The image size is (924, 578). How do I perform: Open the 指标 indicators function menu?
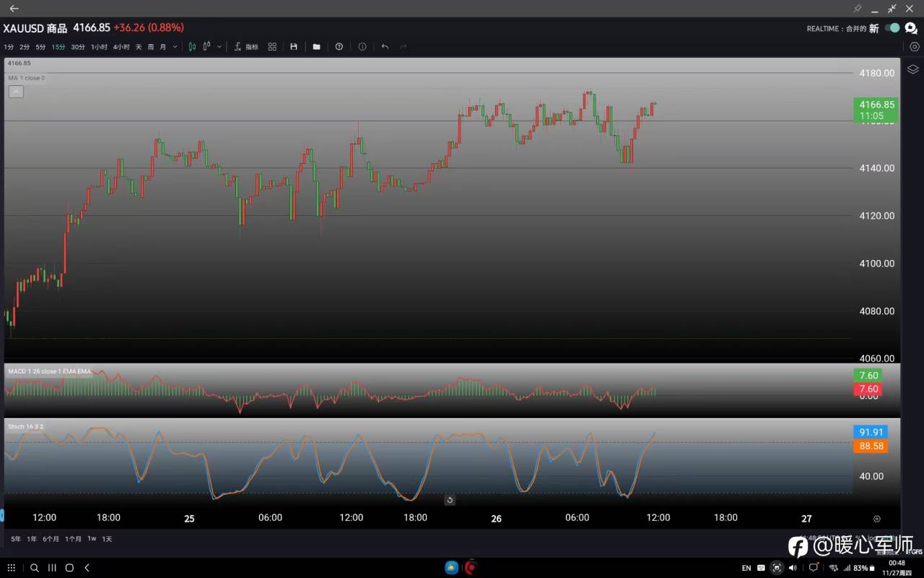[246, 46]
